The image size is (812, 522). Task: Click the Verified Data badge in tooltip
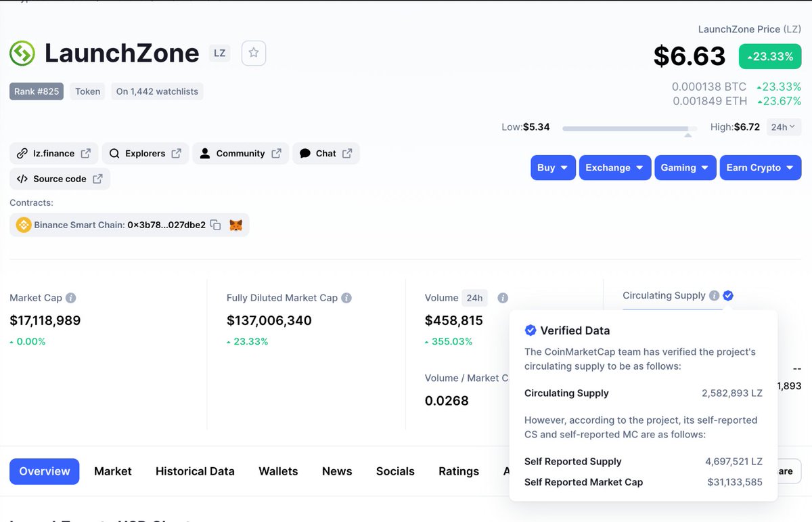point(531,330)
